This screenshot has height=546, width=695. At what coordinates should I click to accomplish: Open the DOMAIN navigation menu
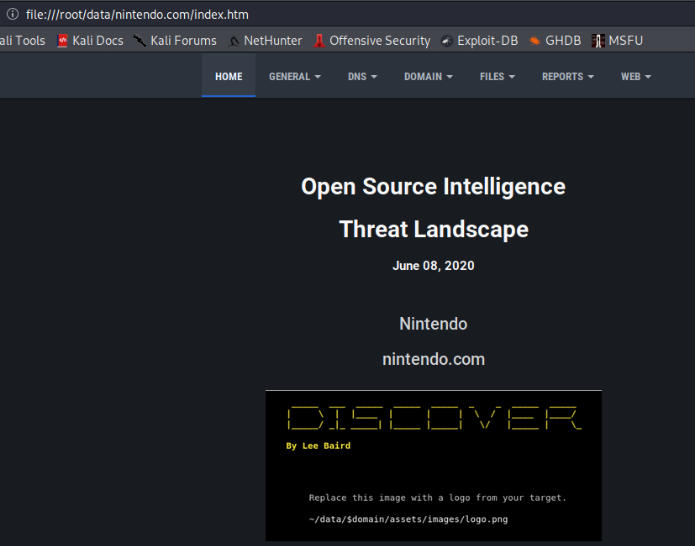pyautogui.click(x=429, y=76)
